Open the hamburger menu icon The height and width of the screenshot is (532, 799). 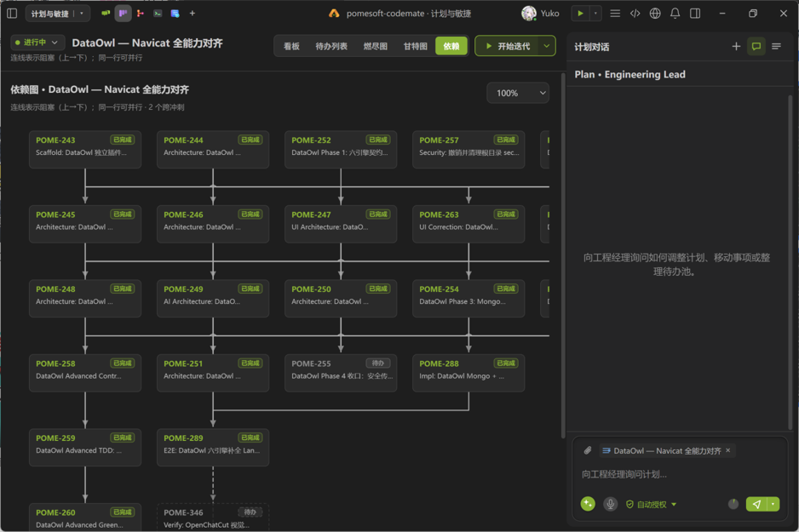[x=615, y=14]
